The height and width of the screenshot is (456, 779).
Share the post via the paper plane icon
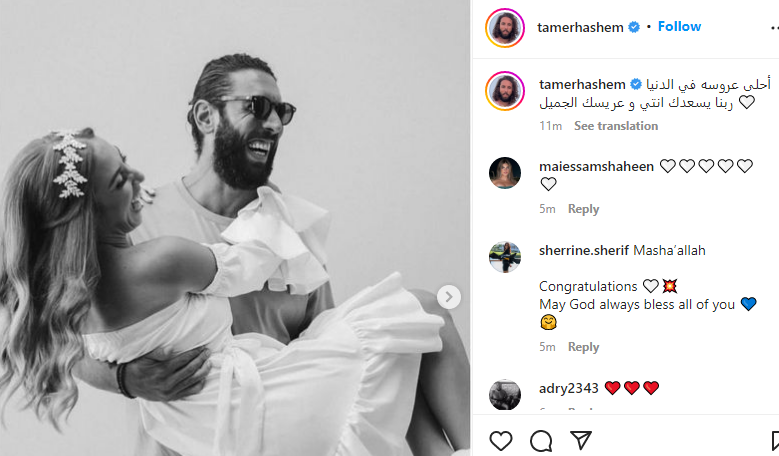pos(581,441)
